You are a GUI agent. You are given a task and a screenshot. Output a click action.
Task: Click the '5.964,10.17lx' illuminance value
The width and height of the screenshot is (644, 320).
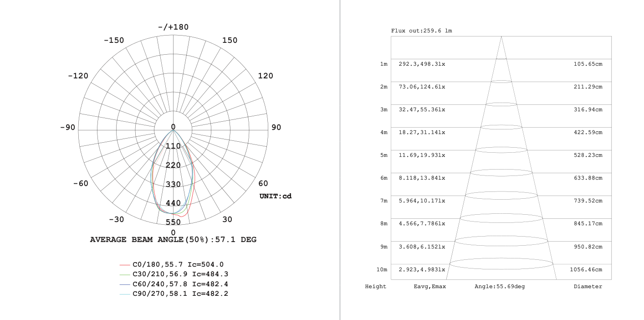[x=422, y=201]
